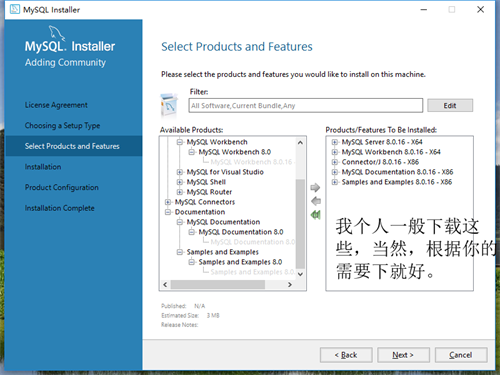
Task: Collapse the MySQL Workbench node
Action: [x=180, y=142]
